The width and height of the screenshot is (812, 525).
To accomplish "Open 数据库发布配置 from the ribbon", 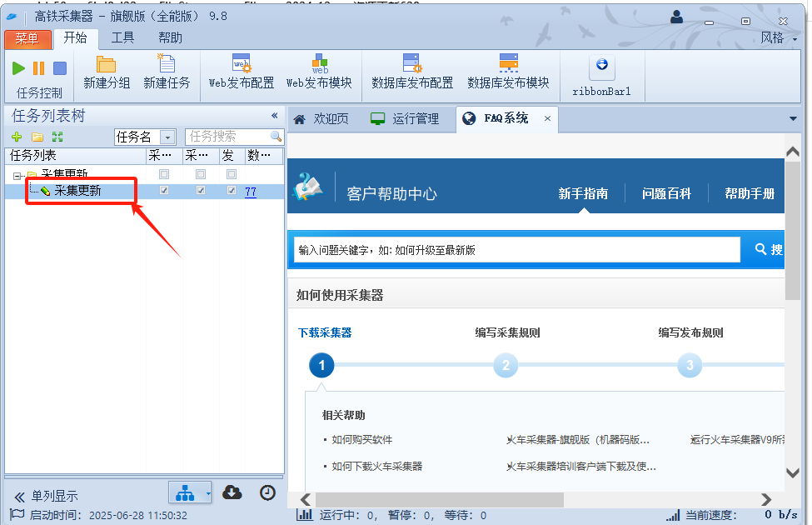I will (x=412, y=72).
